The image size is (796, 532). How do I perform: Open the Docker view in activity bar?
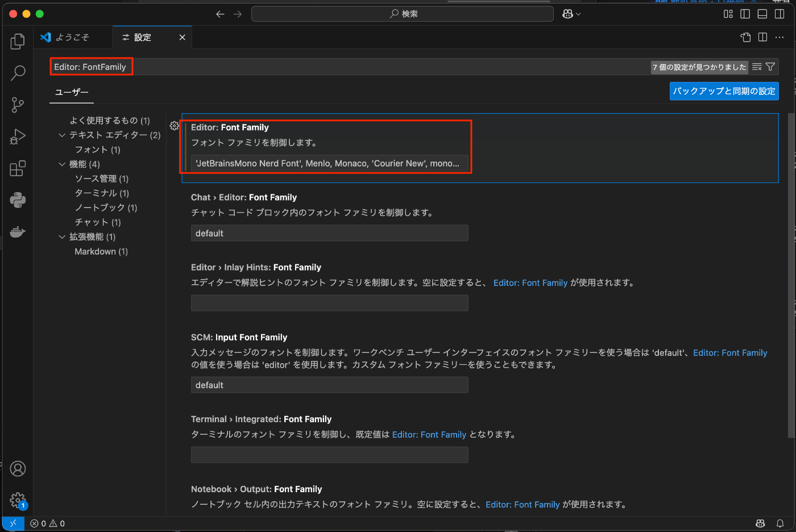(x=18, y=232)
